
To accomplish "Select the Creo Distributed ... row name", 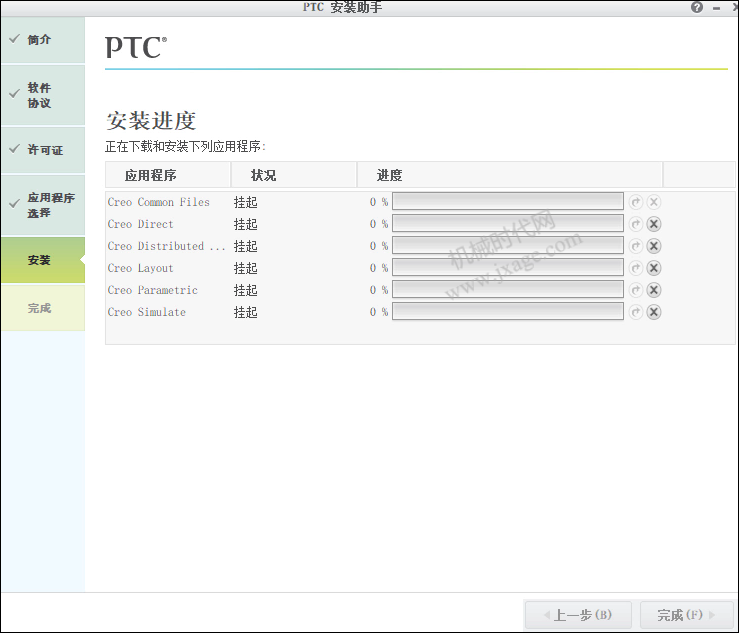I will pos(166,246).
